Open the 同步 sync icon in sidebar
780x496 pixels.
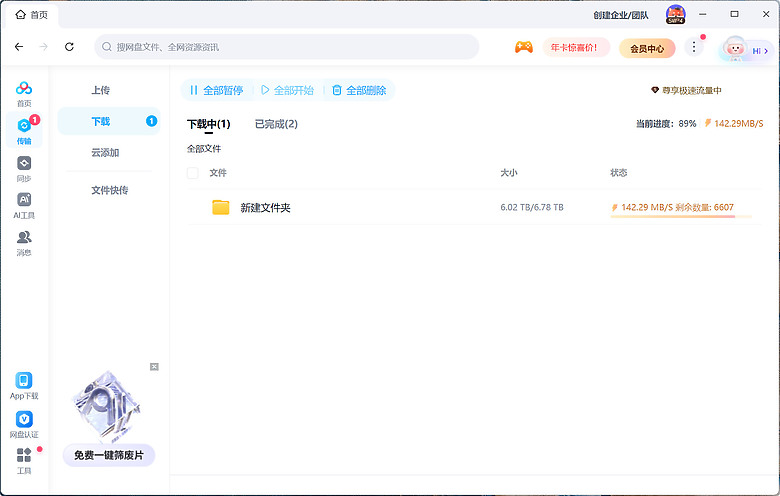[x=24, y=163]
